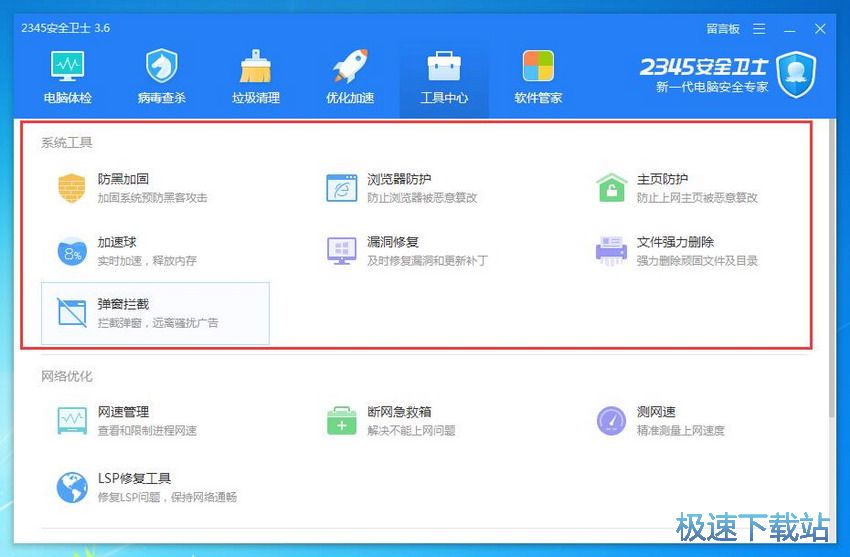The width and height of the screenshot is (850, 557).
Task: Click description 修复LSP问题，保持网络通畅
Action: coord(167,497)
